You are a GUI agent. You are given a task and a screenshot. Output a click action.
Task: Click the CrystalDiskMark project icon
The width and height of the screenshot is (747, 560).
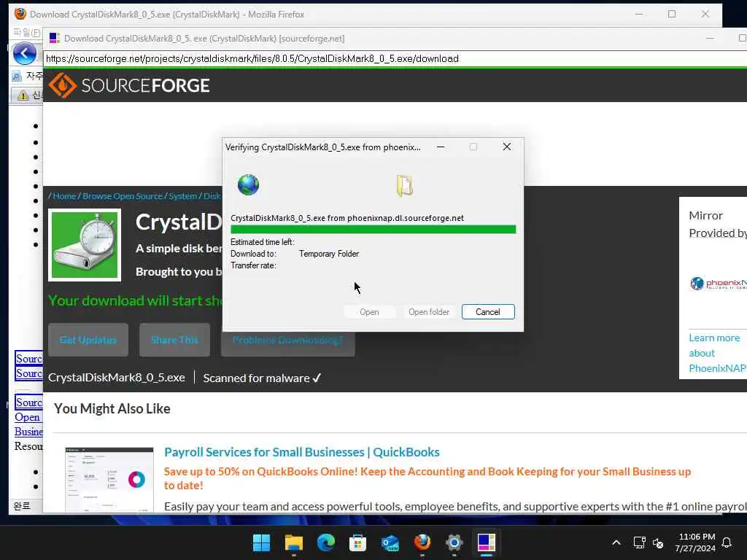[x=85, y=245]
